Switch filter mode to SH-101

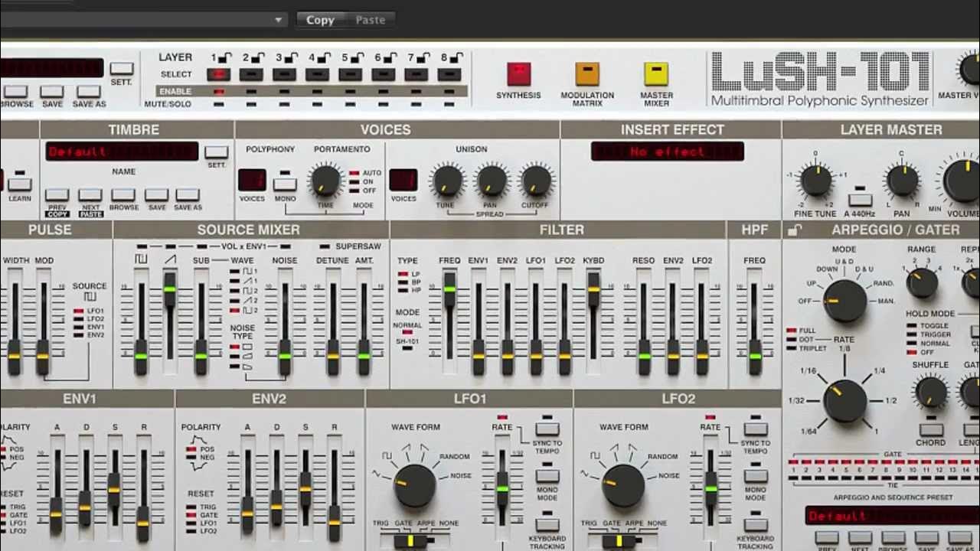pyautogui.click(x=407, y=347)
